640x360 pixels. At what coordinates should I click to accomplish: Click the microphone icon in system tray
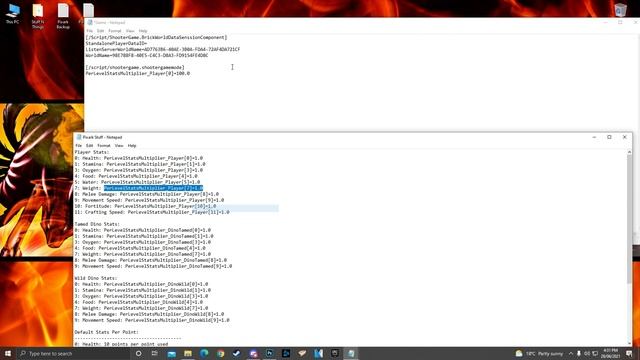[579, 353]
